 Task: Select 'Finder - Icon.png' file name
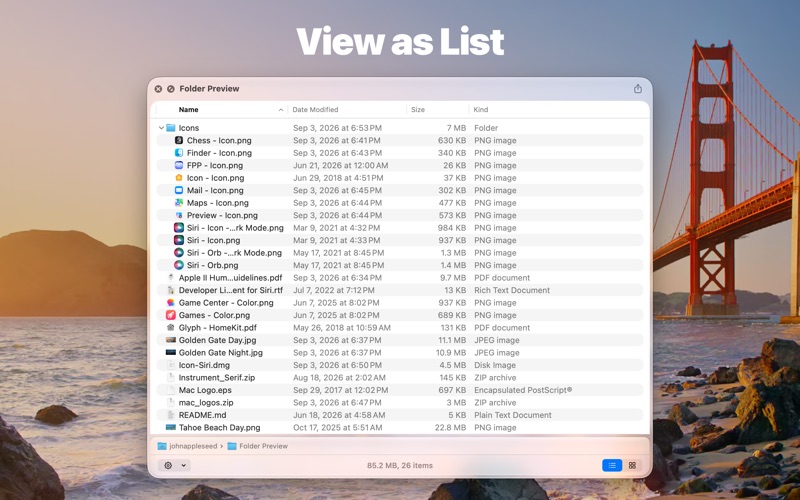pyautogui.click(x=219, y=153)
